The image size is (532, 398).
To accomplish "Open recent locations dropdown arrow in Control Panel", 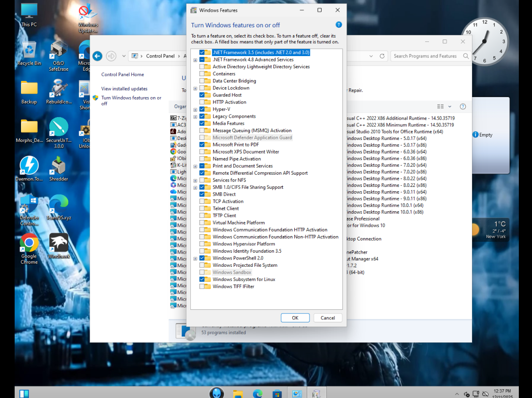I will click(124, 56).
